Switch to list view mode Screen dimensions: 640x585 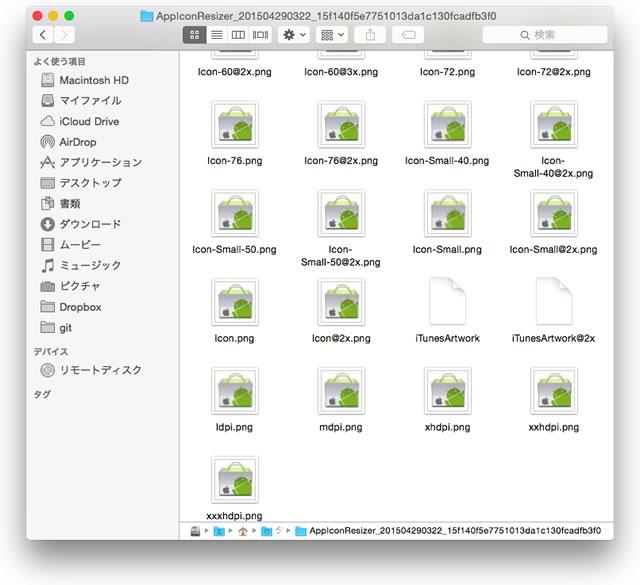click(216, 35)
